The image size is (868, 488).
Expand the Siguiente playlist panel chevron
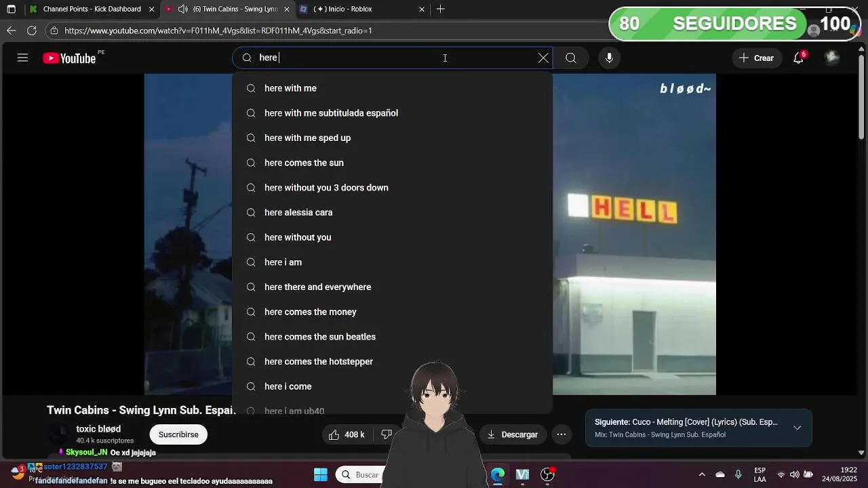(x=797, y=428)
